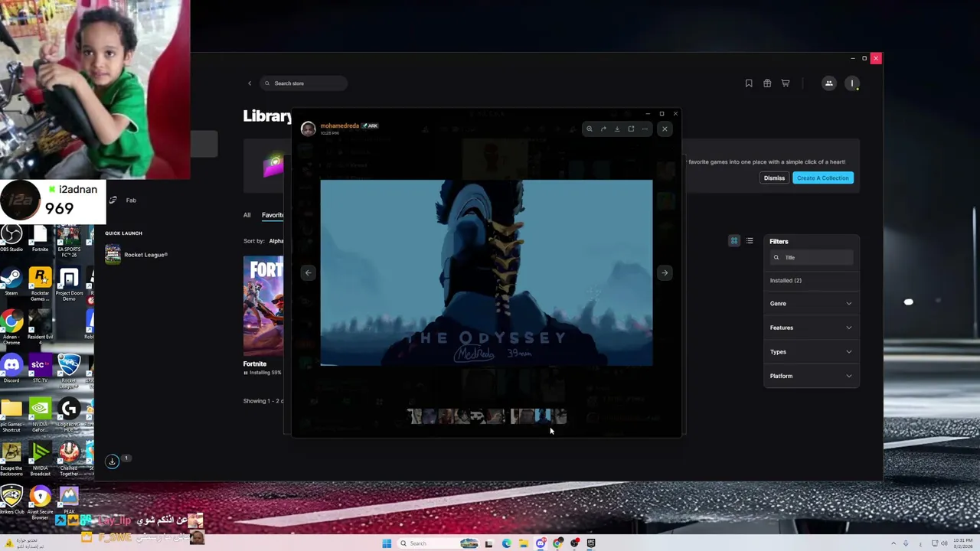The width and height of the screenshot is (980, 551).
Task: Zoom into the image in the Discord viewer
Action: 590,129
